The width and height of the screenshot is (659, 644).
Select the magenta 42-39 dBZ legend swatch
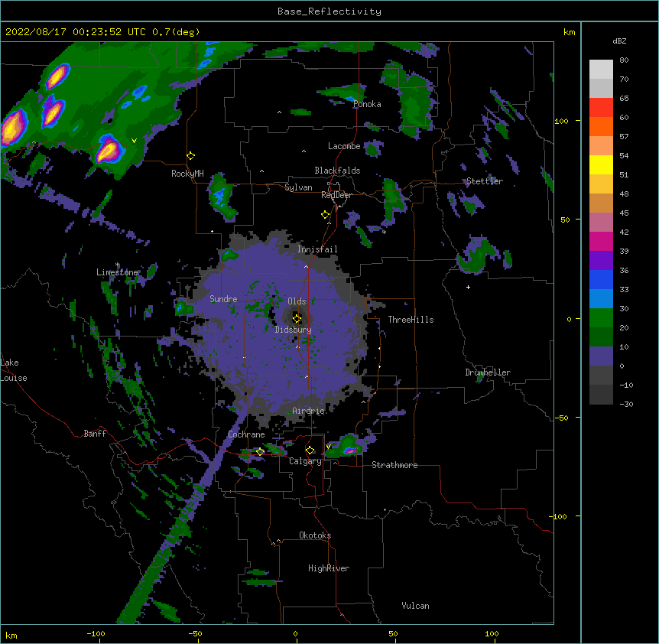click(601, 241)
